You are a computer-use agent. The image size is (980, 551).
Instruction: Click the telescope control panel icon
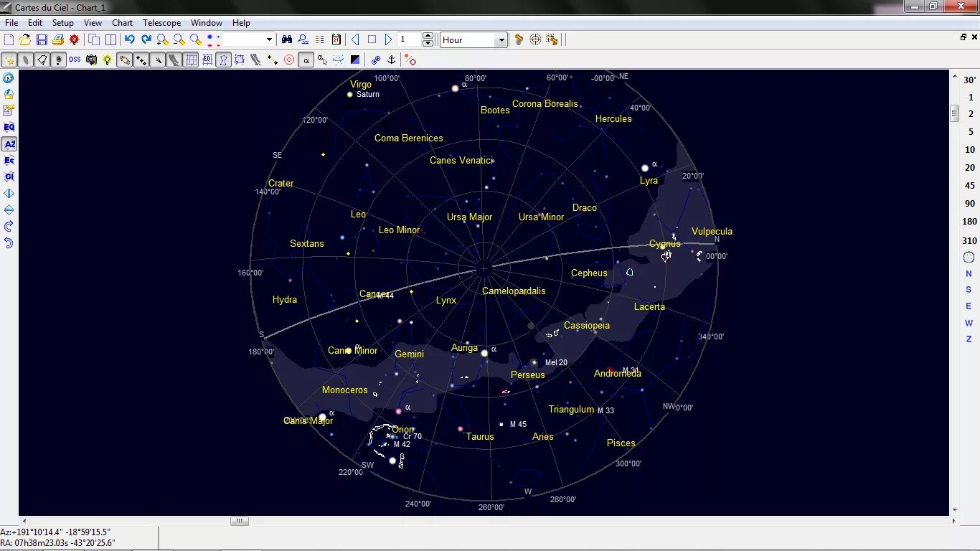[x=519, y=39]
